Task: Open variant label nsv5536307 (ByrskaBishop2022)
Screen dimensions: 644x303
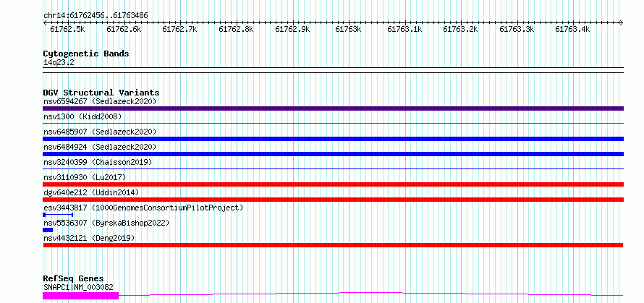Action: [106, 223]
